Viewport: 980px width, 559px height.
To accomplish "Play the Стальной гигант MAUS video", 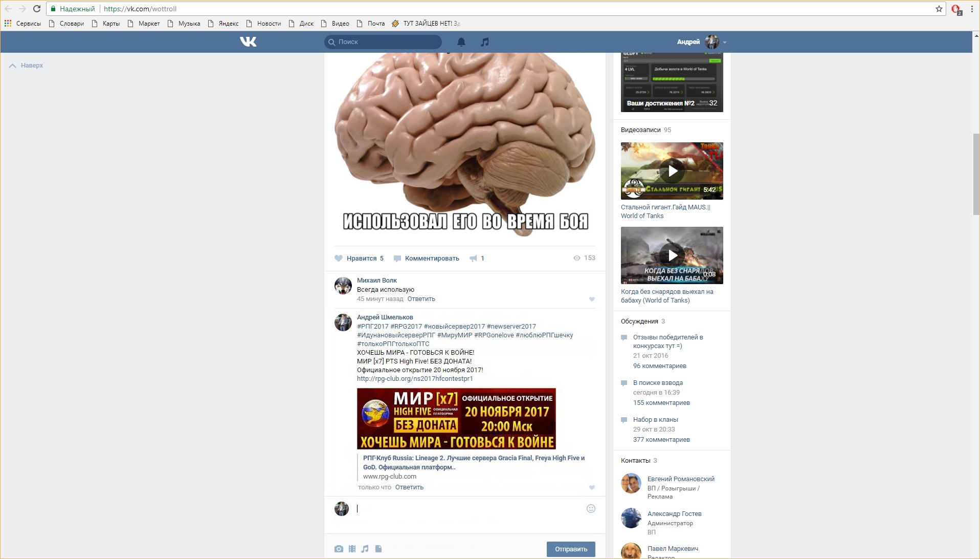I will [672, 171].
